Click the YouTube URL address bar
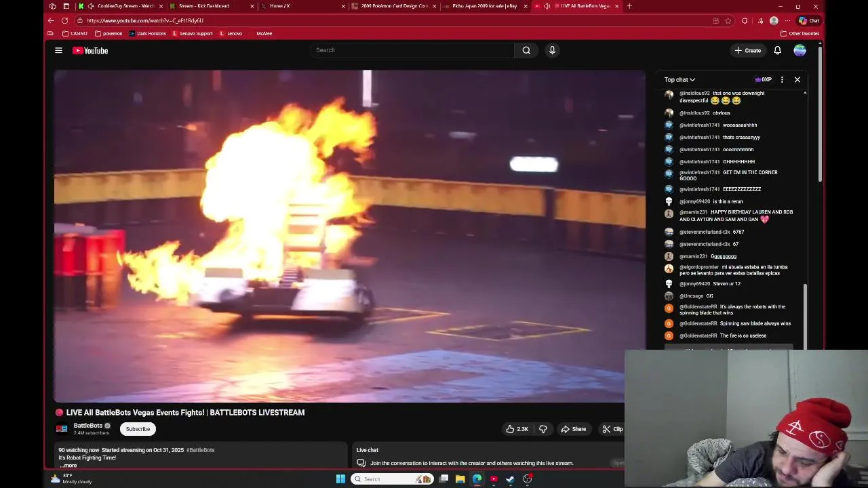 click(x=393, y=20)
